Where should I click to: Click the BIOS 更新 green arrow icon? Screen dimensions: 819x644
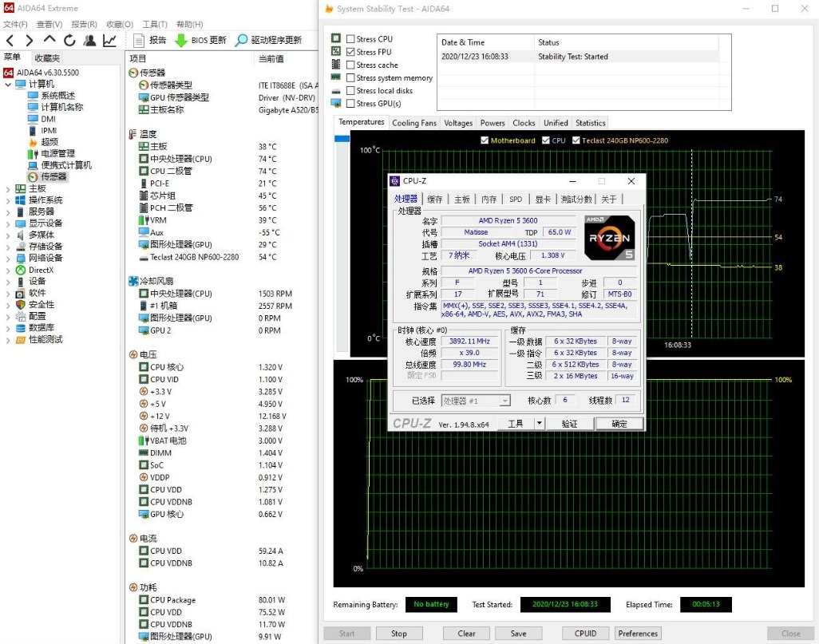(x=181, y=41)
